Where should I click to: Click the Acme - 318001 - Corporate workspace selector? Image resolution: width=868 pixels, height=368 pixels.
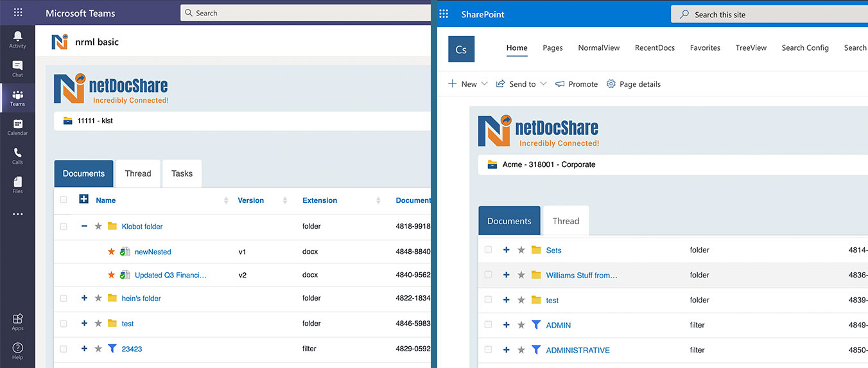pyautogui.click(x=673, y=164)
